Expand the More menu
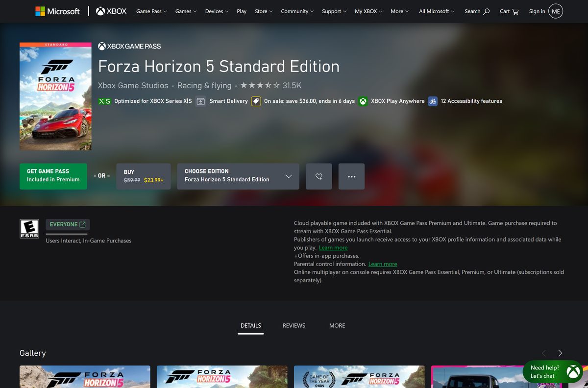 pyautogui.click(x=400, y=11)
